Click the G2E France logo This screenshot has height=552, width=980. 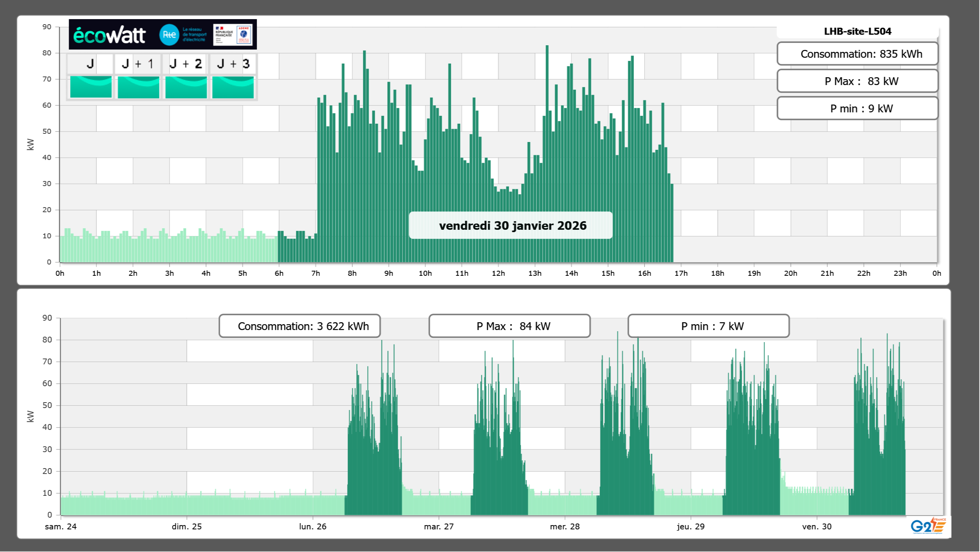pyautogui.click(x=928, y=526)
